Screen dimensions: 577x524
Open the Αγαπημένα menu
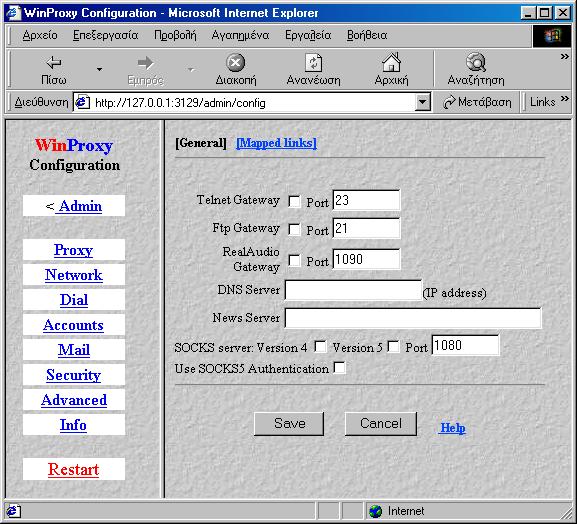coord(240,35)
